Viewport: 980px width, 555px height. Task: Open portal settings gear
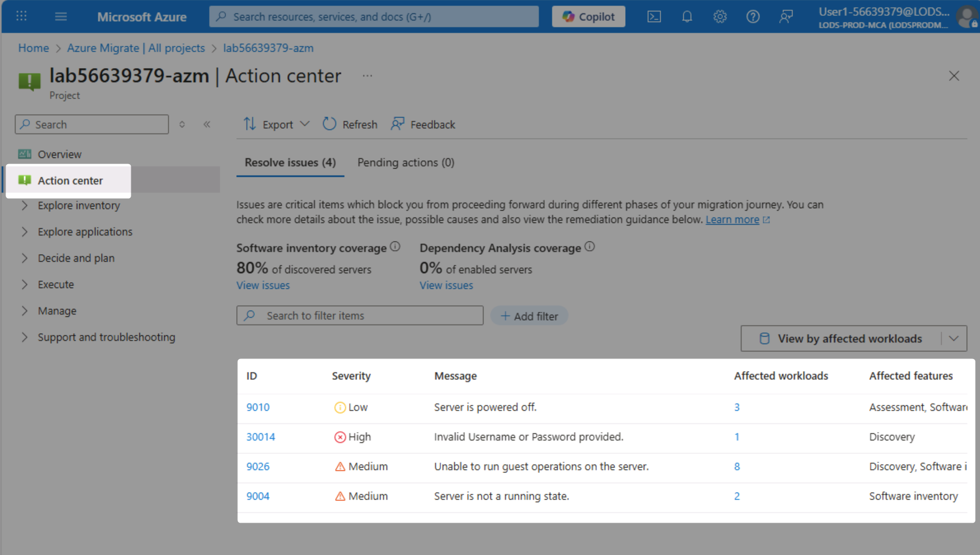720,16
